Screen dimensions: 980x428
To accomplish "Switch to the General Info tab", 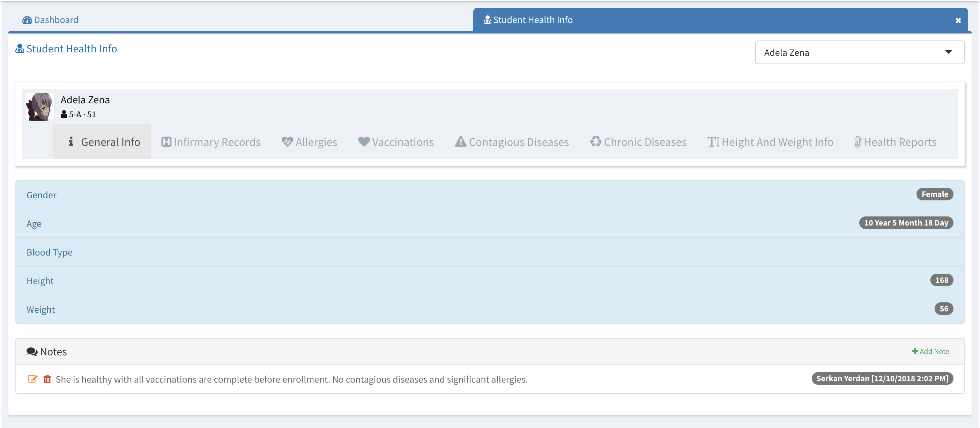I will click(102, 142).
